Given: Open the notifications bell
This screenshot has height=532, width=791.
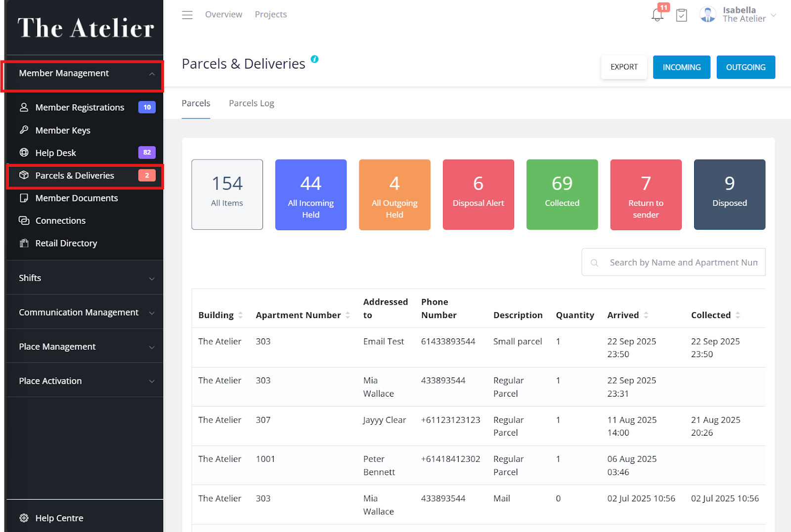Looking at the screenshot, I should pyautogui.click(x=657, y=15).
